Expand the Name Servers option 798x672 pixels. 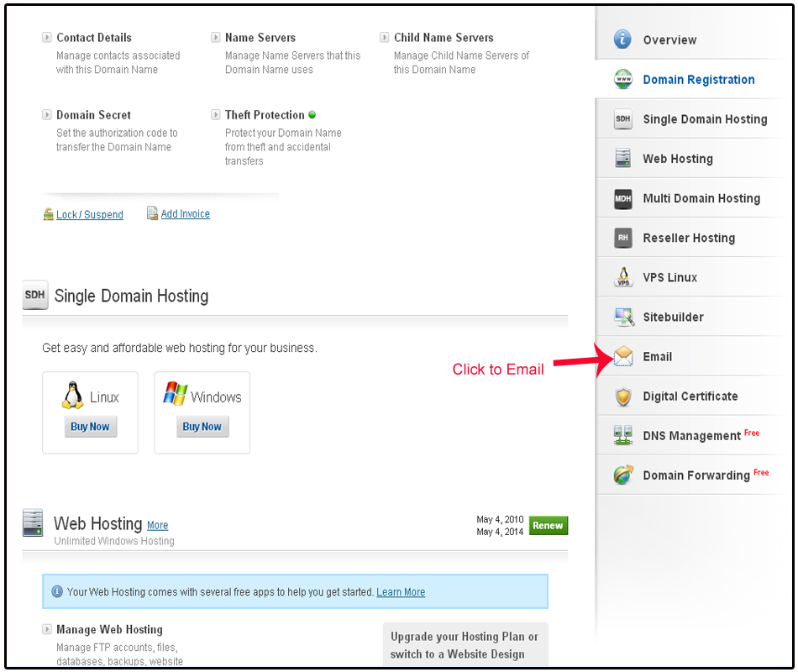[x=260, y=38]
